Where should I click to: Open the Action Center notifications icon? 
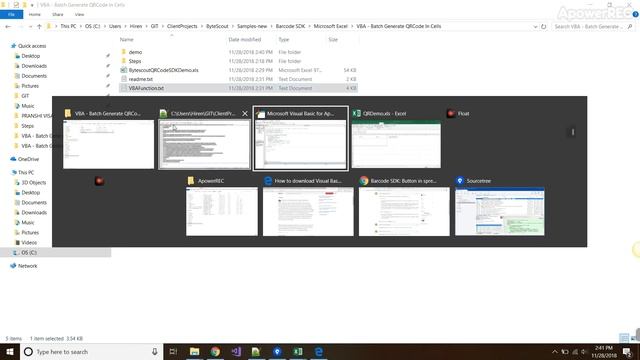[x=627, y=351]
